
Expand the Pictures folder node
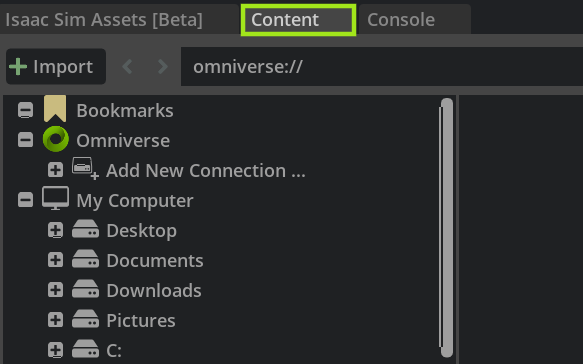pyautogui.click(x=55, y=320)
